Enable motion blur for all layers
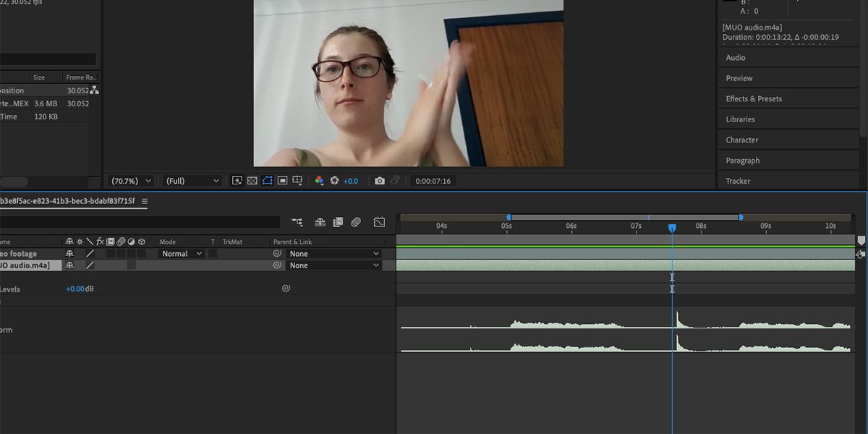The width and height of the screenshot is (868, 434). [356, 222]
